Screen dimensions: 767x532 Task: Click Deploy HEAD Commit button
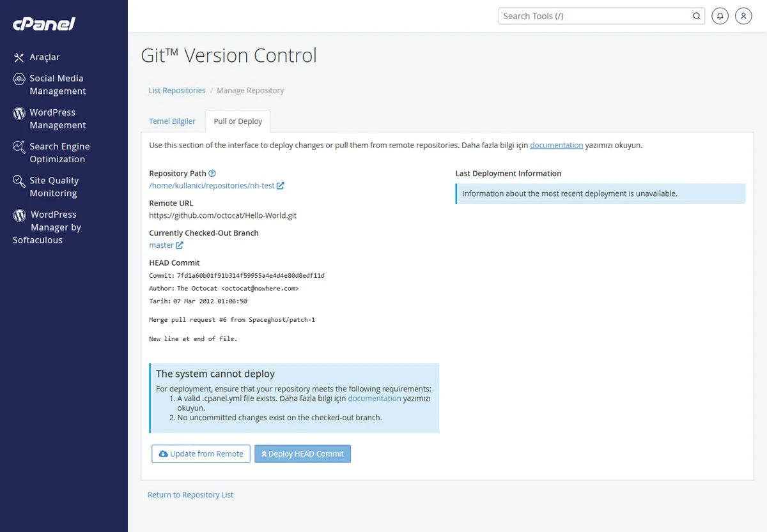pyautogui.click(x=302, y=453)
